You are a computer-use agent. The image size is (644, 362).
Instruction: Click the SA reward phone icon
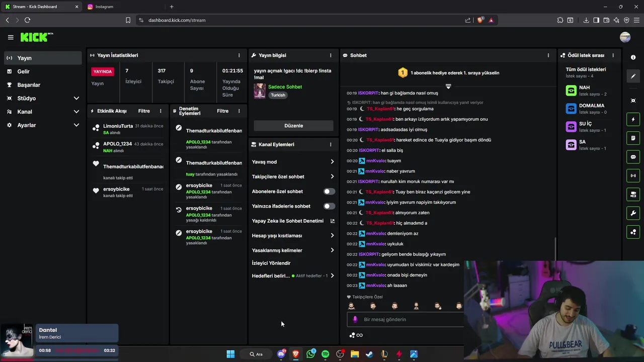(x=571, y=145)
